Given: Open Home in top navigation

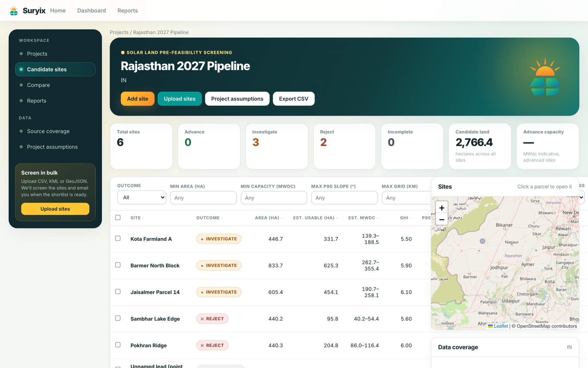Looking at the screenshot, I should coord(58,11).
